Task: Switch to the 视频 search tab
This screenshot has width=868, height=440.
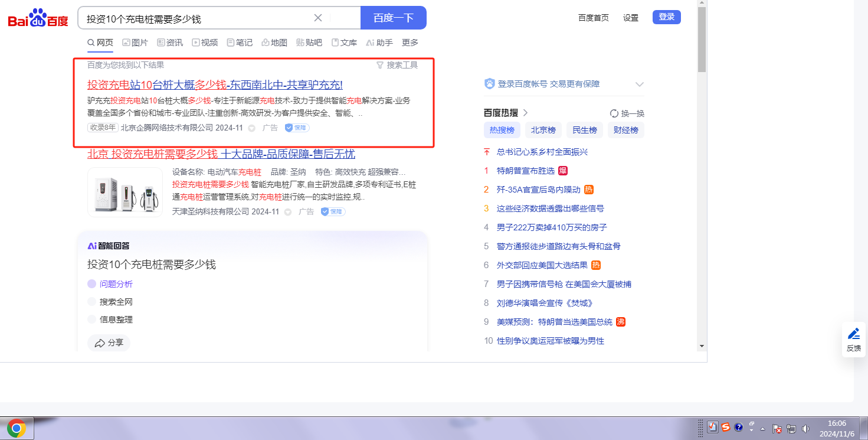Action: pyautogui.click(x=205, y=43)
